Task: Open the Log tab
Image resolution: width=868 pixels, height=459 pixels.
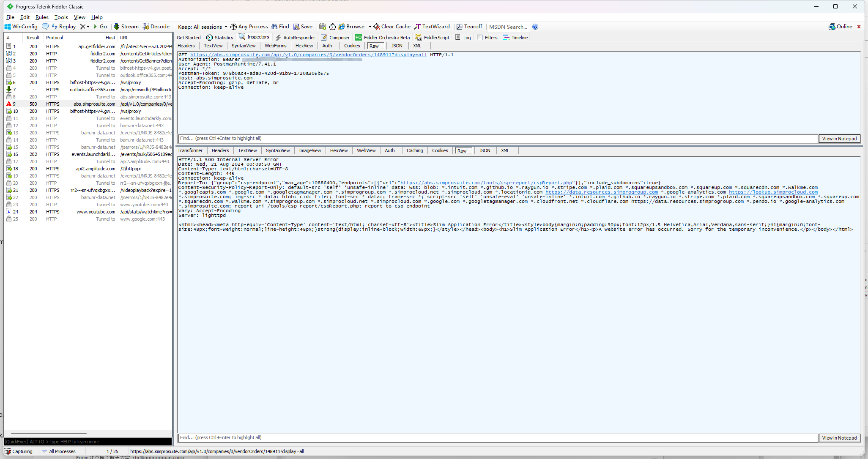Action: coord(463,38)
